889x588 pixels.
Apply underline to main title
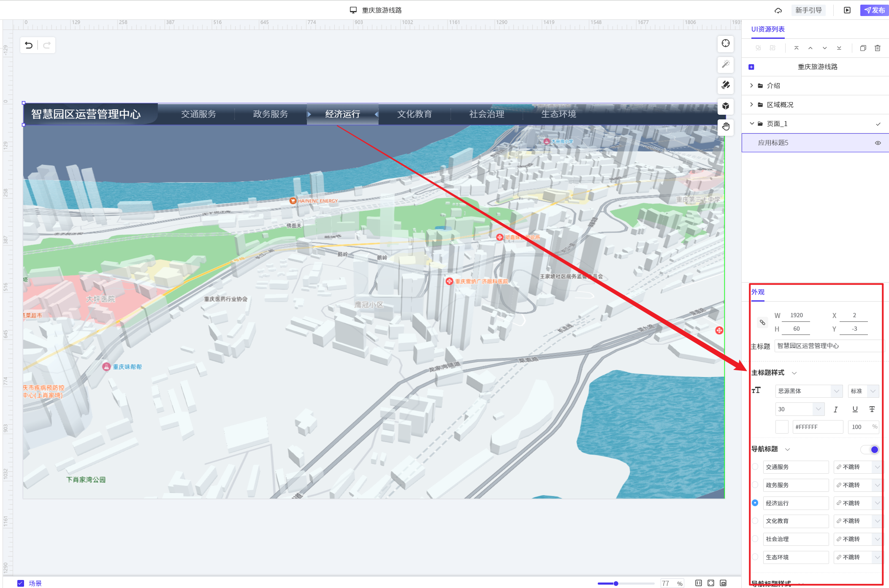[x=855, y=409]
